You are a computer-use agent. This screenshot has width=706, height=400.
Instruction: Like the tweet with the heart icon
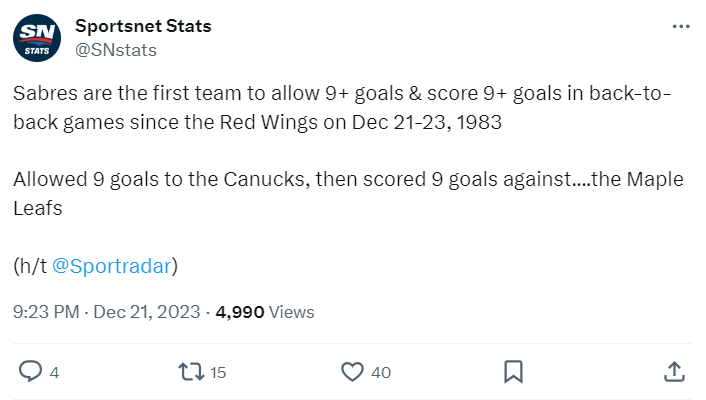pos(352,372)
